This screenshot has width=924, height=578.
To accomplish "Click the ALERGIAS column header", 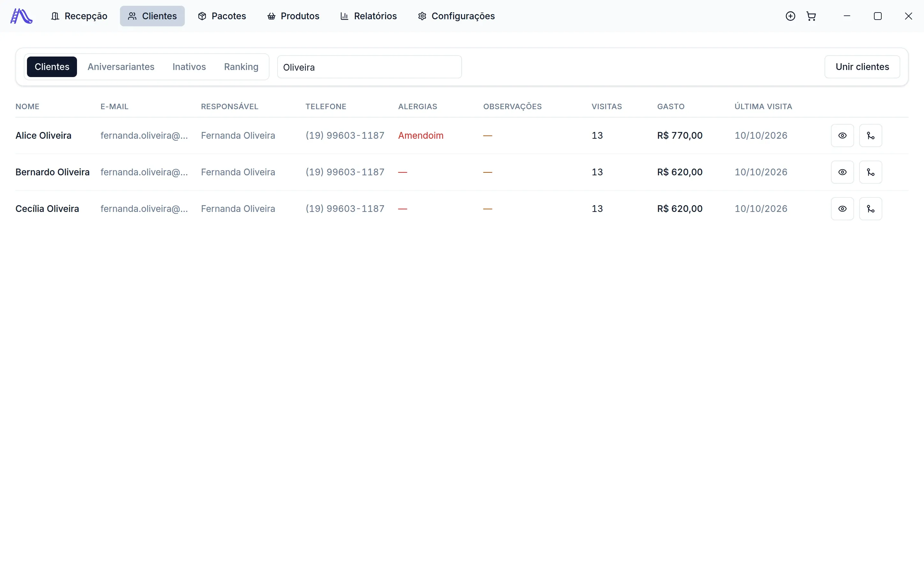I will 418,107.
